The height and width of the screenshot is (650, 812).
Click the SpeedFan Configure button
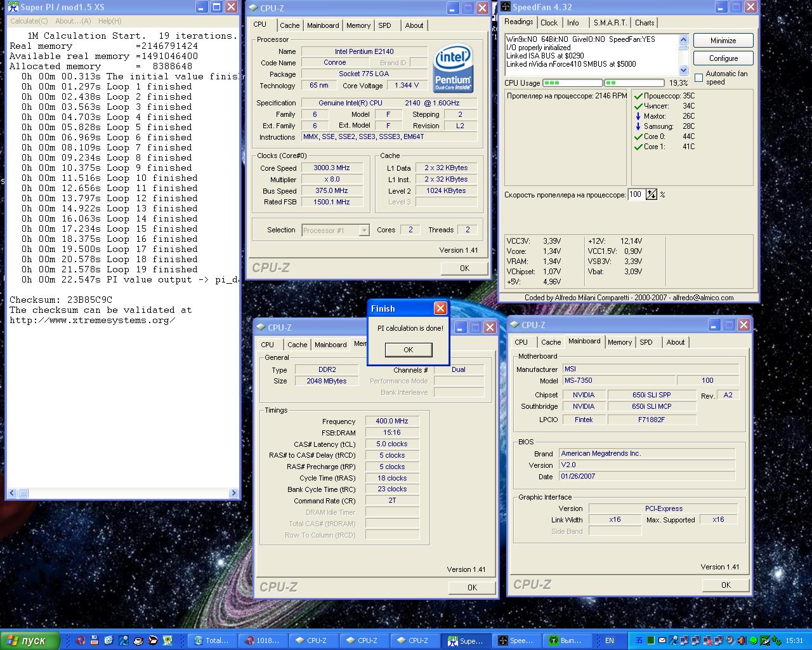pyautogui.click(x=723, y=58)
